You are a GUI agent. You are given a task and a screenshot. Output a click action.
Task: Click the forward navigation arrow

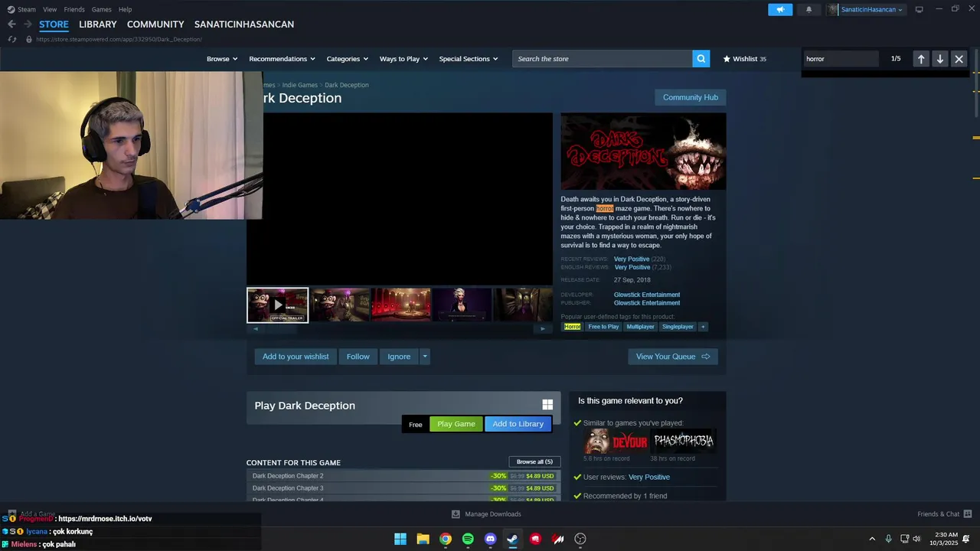click(x=28, y=24)
